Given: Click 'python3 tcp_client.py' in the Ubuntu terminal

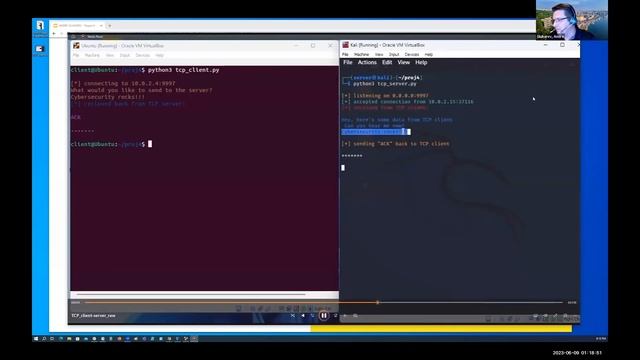Looking at the screenshot, I should click(x=183, y=70).
